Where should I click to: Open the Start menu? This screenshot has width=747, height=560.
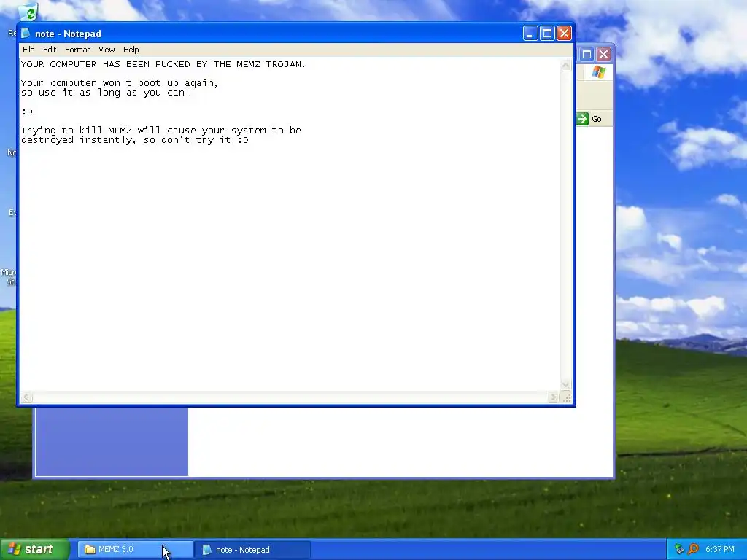(34, 550)
